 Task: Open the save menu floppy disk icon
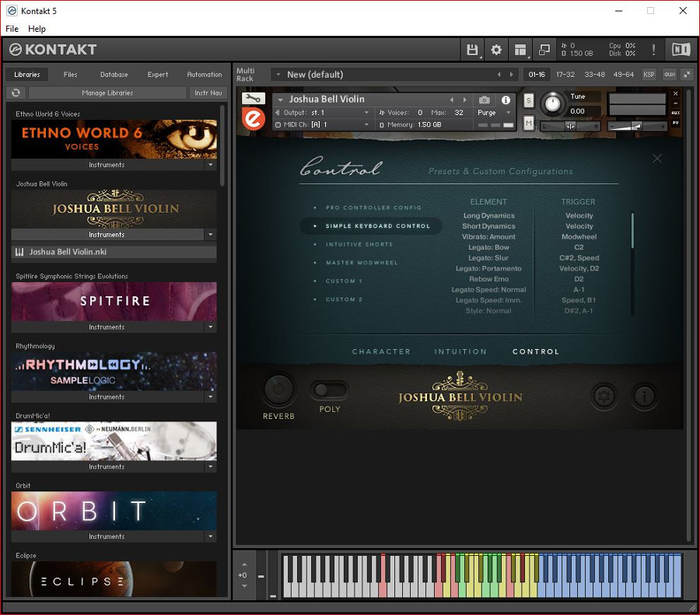(x=472, y=50)
